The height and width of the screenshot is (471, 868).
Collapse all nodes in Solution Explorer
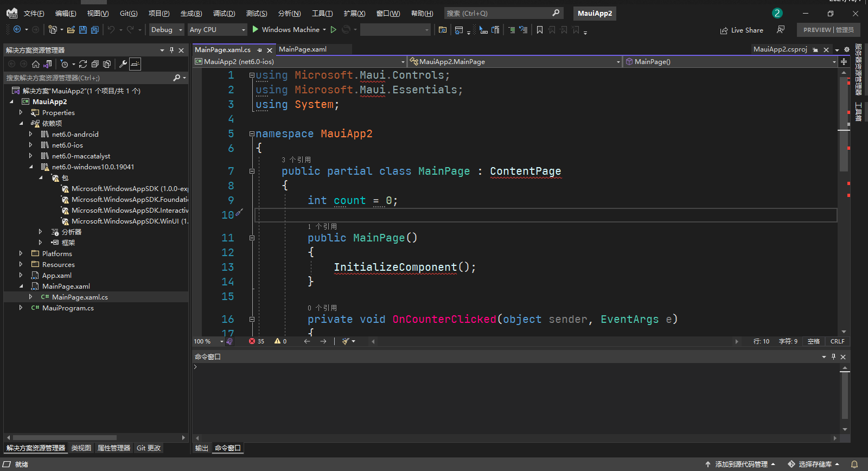point(95,64)
